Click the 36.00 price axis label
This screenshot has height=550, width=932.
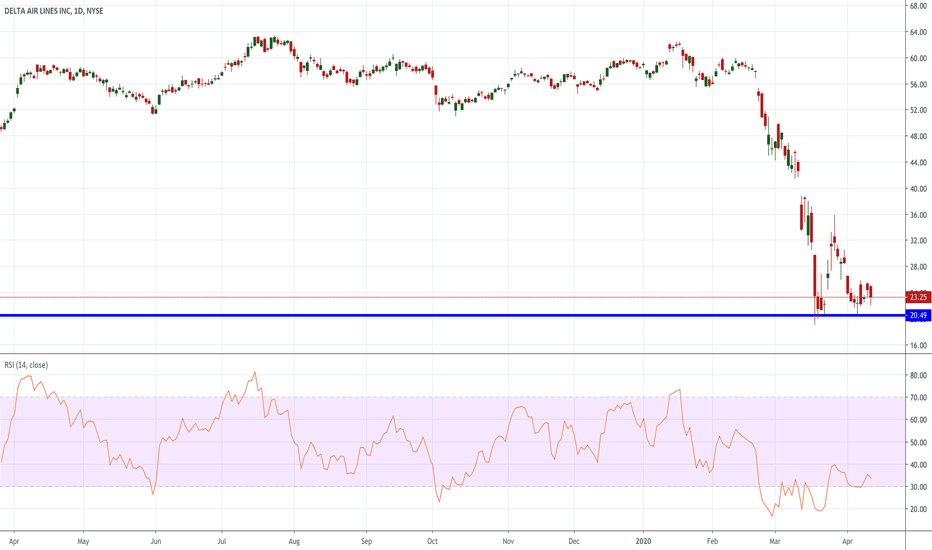pyautogui.click(x=918, y=215)
